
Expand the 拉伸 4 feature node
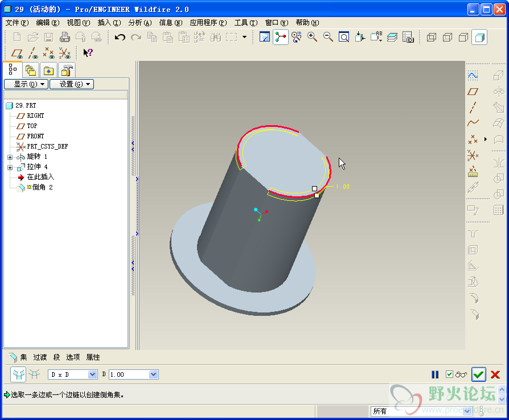10,167
